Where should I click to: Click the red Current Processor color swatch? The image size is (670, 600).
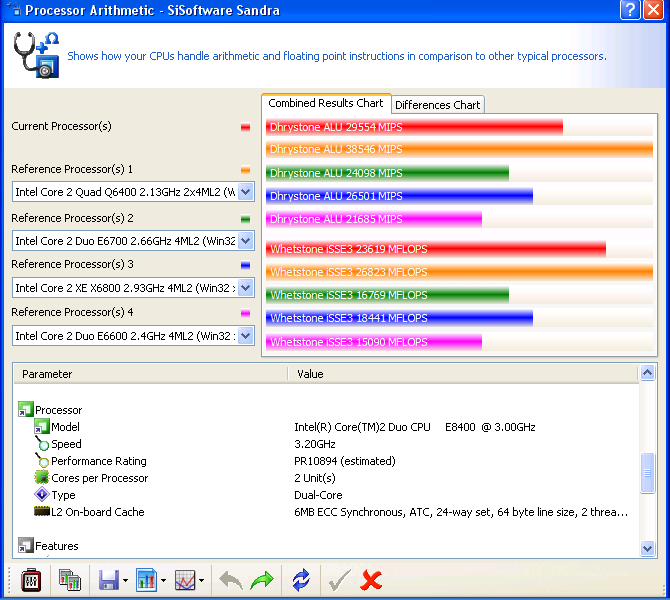pos(245,127)
